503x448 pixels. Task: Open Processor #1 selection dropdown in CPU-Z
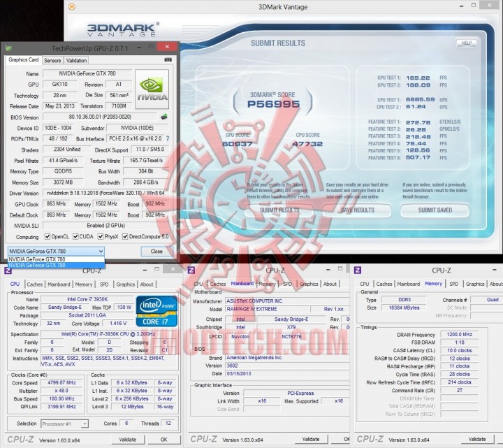tap(64, 424)
